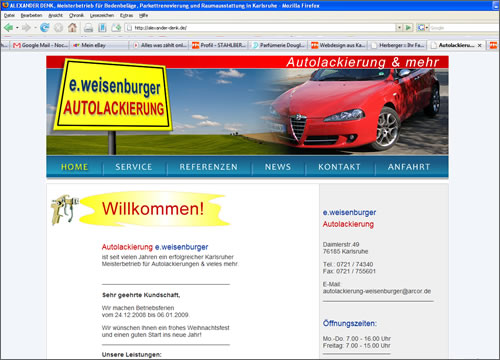Open the NEWS navigation link
500x360 pixels.
(278, 167)
